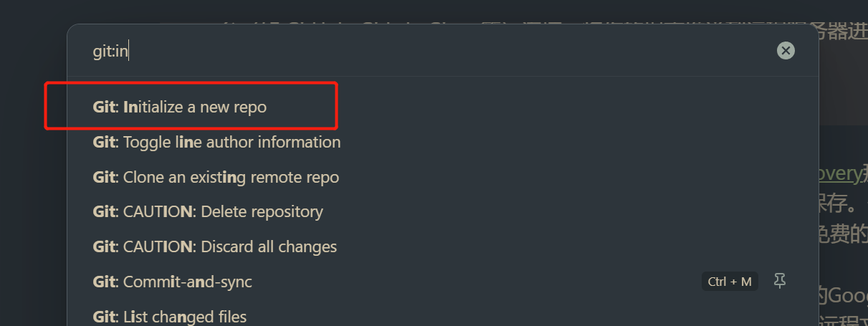Focus the command palette search field
This screenshot has width=868, height=326.
coord(429,52)
